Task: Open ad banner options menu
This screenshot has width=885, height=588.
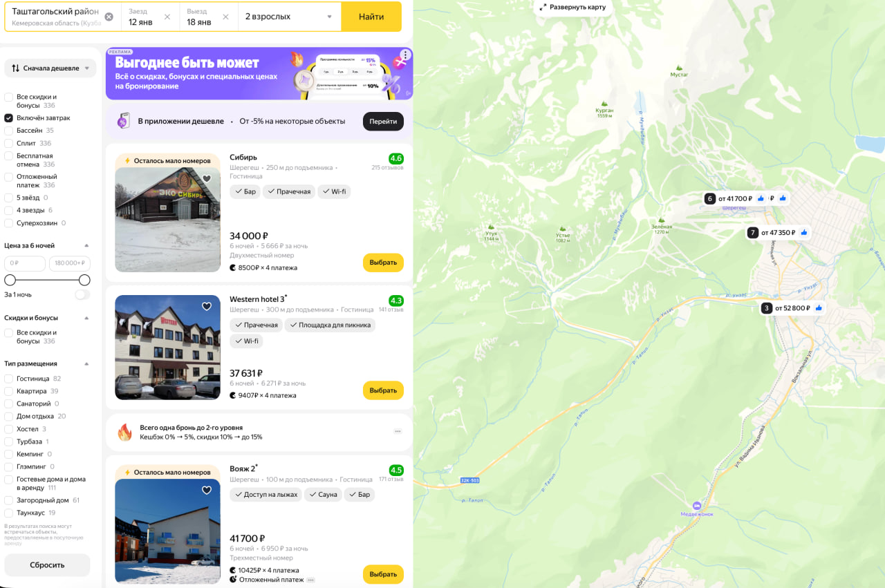Action: click(x=405, y=55)
